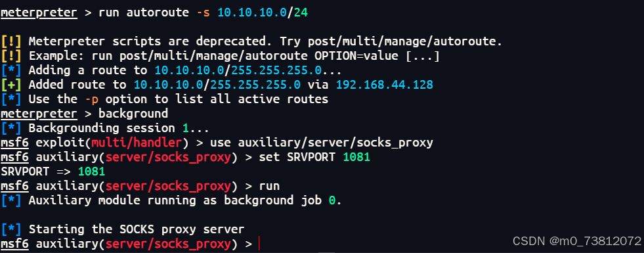Viewport: 644px width, 253px height.
Task: Click 'set SRVPORT 1081' command text
Action: (314, 157)
